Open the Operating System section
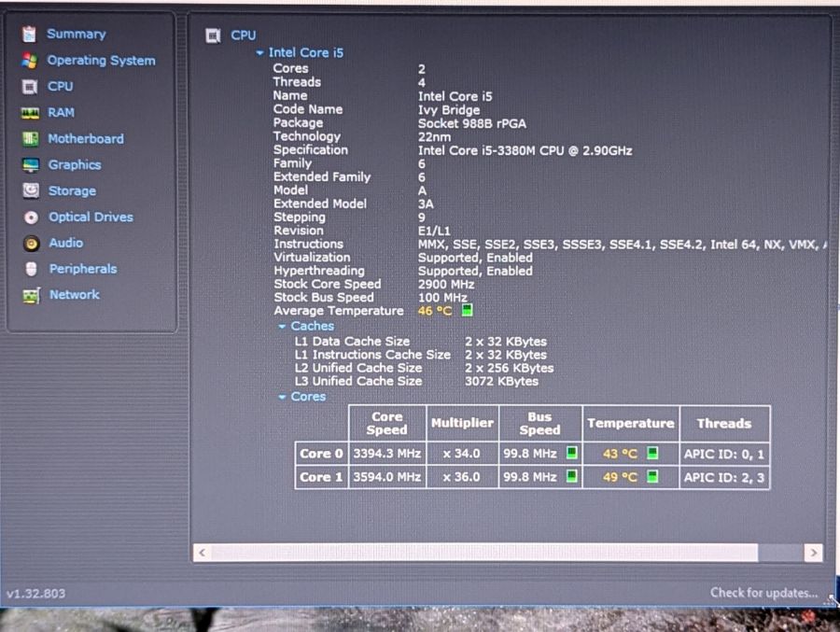Viewport: 840px width, 632px height. pyautogui.click(x=101, y=60)
